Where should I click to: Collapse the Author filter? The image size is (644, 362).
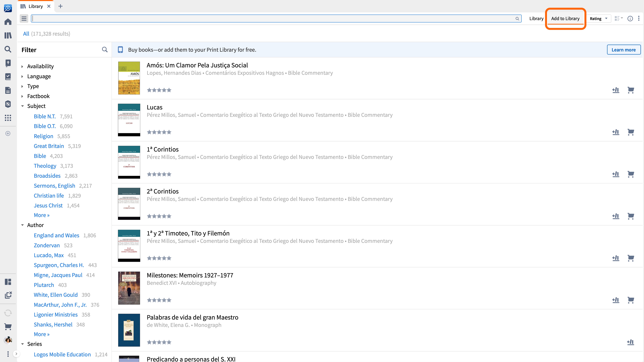22,225
